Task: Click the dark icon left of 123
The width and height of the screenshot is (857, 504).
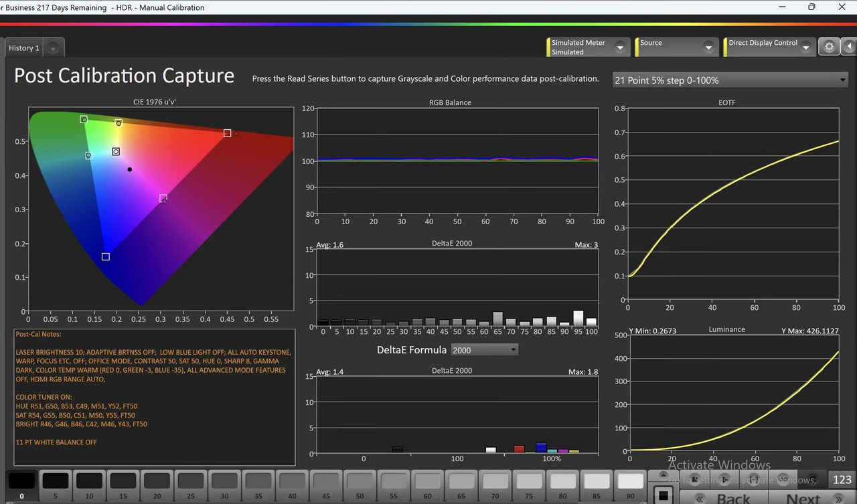Action: click(811, 479)
